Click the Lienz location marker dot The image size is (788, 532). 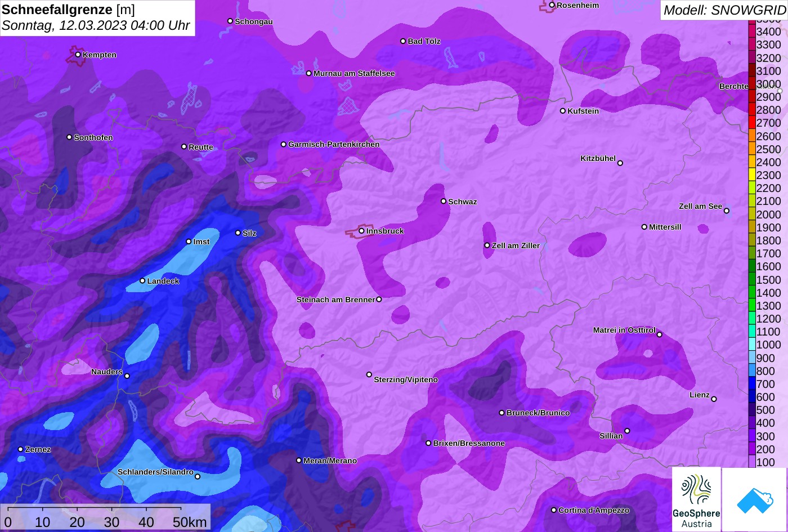click(x=714, y=399)
